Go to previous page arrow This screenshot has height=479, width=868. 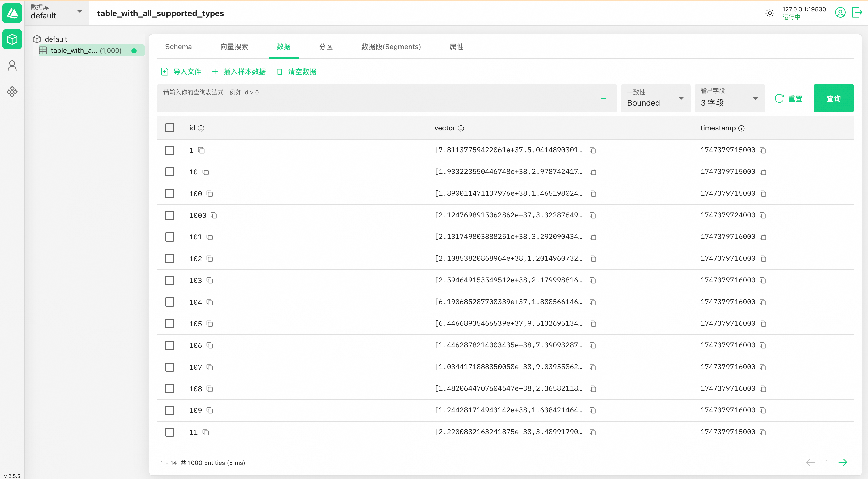click(810, 462)
